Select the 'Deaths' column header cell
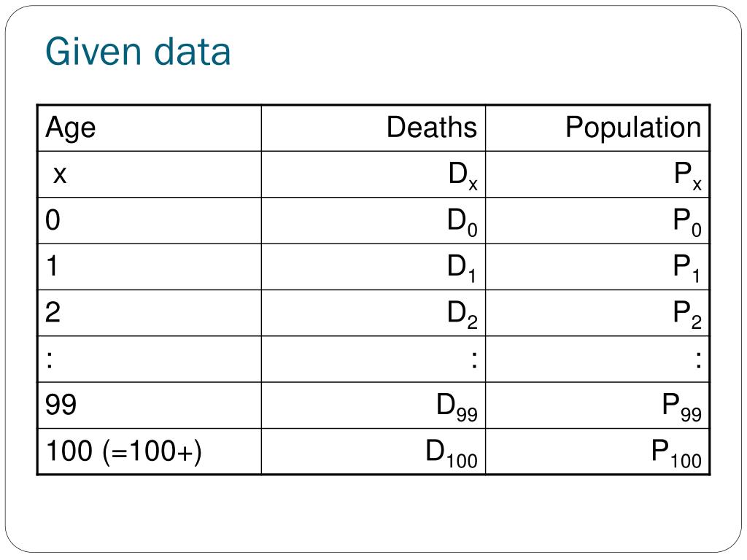Screen dimensions: 747x560 point(373,128)
